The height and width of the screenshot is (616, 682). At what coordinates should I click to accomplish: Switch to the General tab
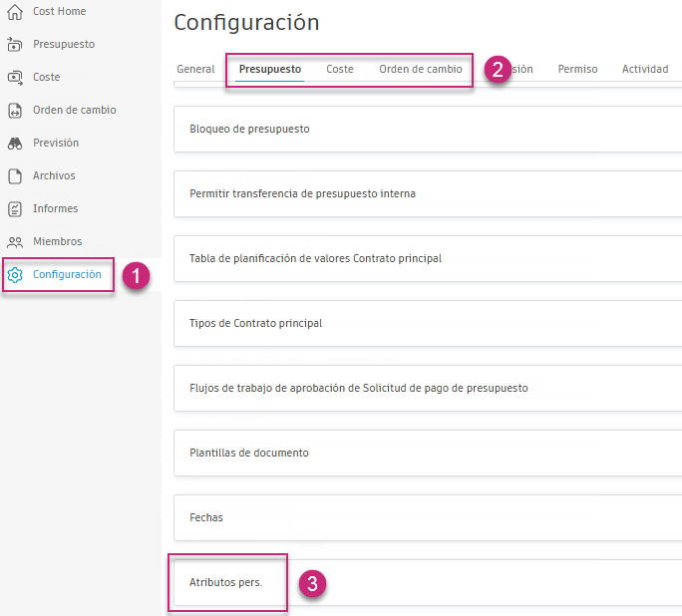(x=195, y=69)
